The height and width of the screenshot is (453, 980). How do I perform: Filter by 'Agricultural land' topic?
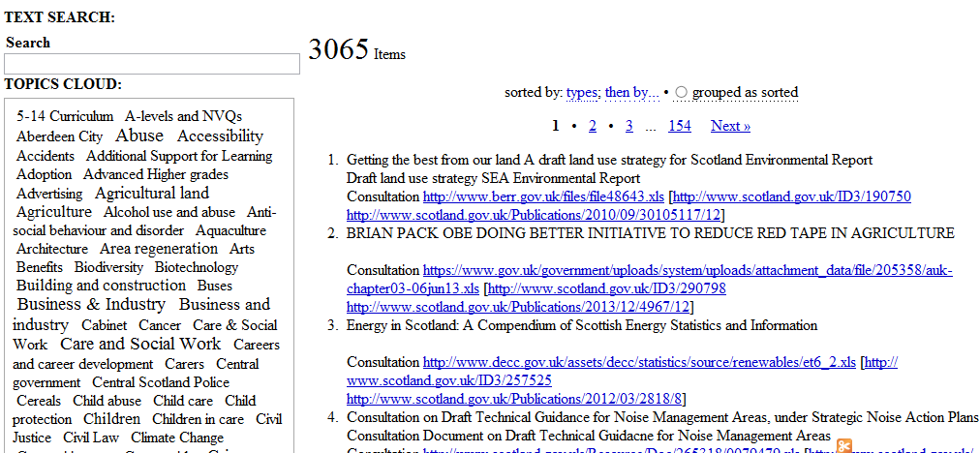tap(151, 193)
